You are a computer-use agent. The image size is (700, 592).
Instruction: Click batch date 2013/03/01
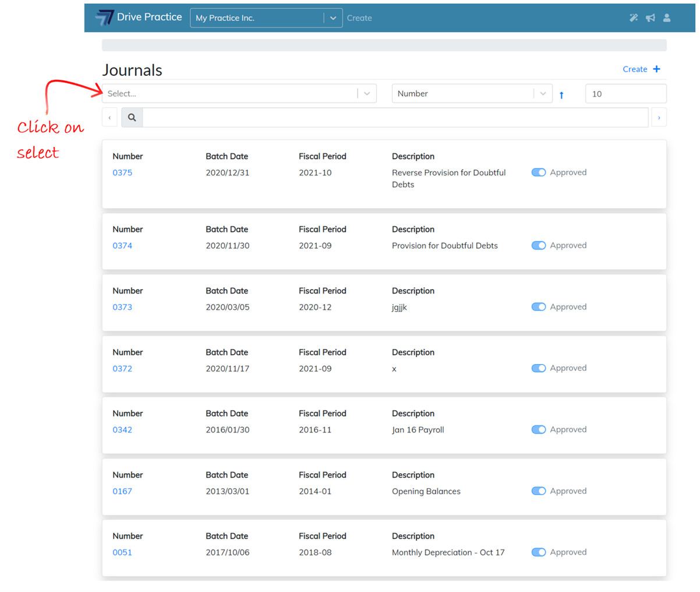tap(228, 491)
